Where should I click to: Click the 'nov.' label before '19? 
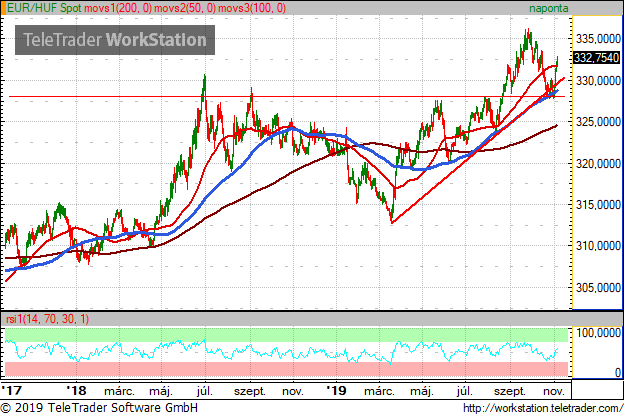tap(292, 391)
